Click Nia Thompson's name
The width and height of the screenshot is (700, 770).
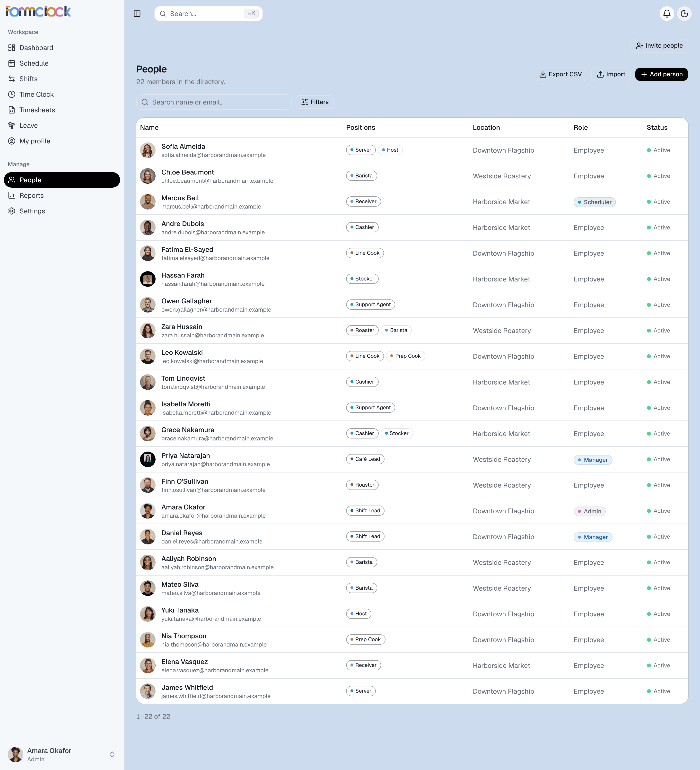pos(184,636)
